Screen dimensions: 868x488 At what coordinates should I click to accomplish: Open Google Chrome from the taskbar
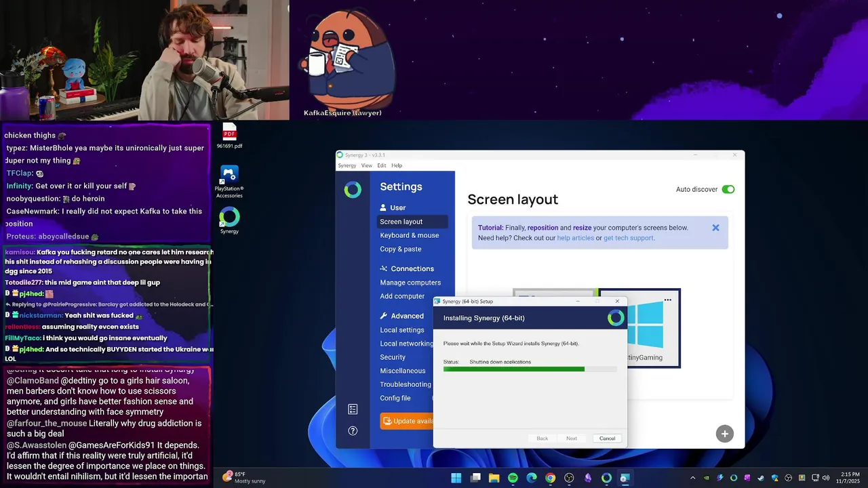pos(550,478)
